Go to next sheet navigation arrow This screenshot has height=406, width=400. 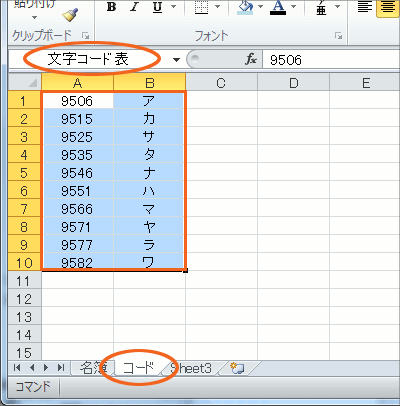coord(46,368)
